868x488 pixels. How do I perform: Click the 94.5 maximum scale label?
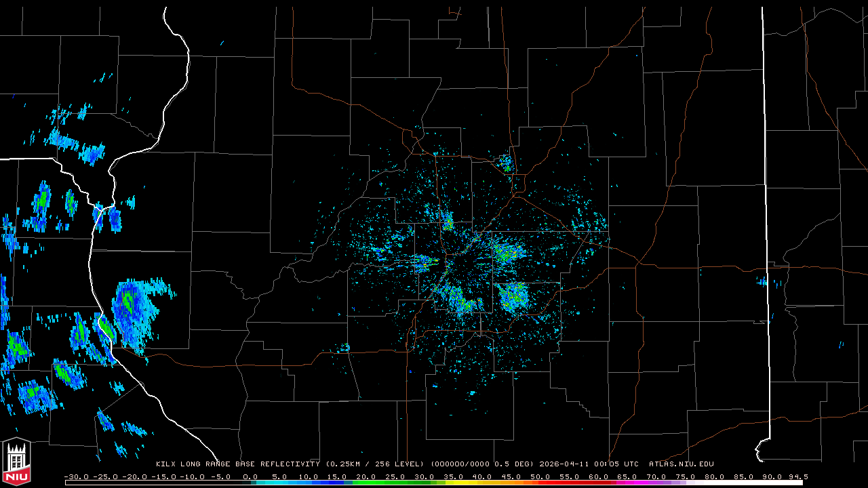click(x=798, y=477)
